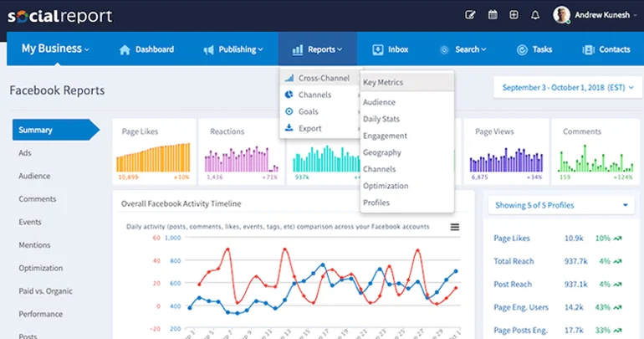Click the Inbox download tray icon

(377, 49)
